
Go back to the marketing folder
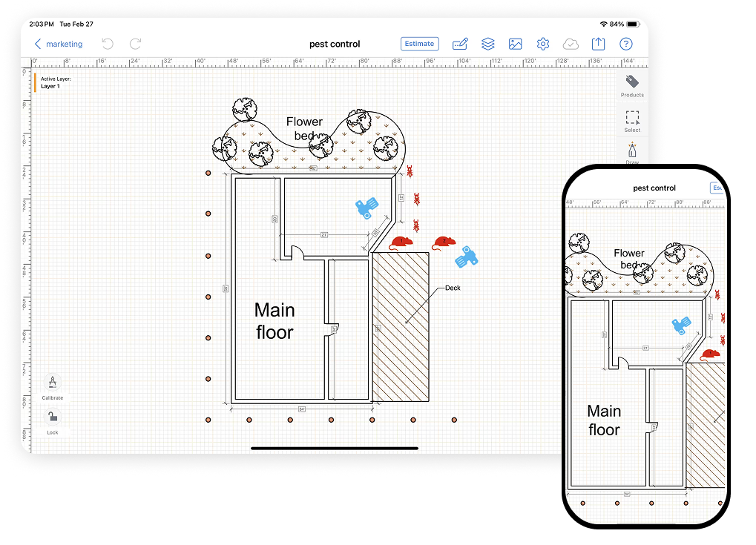point(59,44)
